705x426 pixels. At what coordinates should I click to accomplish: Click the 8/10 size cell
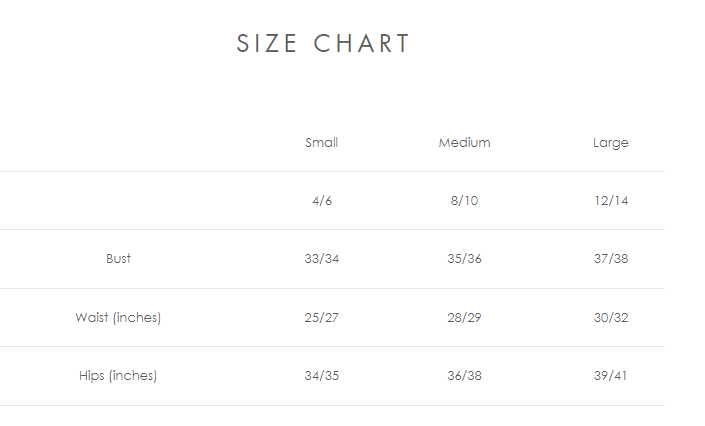[465, 200]
